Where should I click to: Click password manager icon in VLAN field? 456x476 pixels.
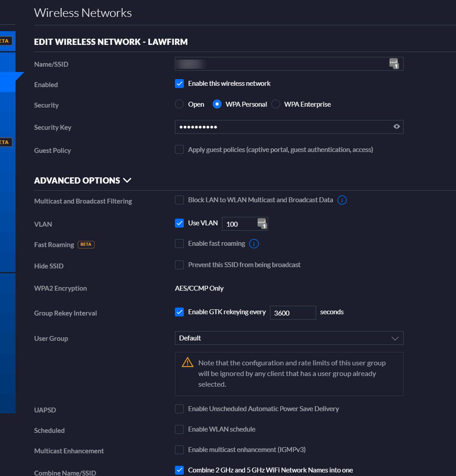click(262, 224)
